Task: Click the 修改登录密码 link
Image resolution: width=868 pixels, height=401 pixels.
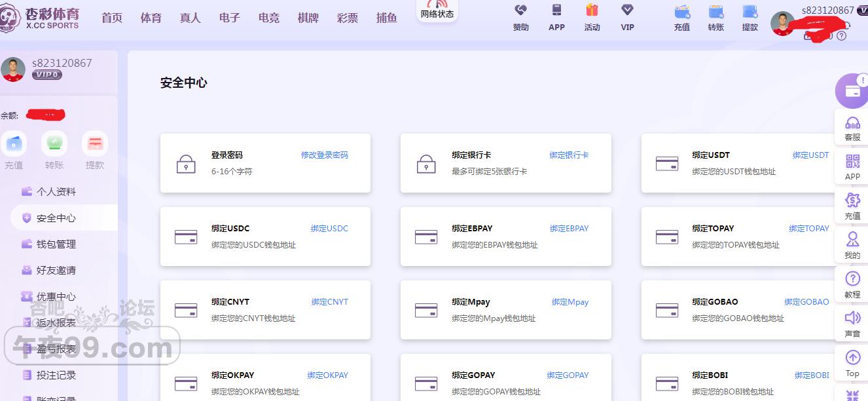Action: (x=324, y=155)
